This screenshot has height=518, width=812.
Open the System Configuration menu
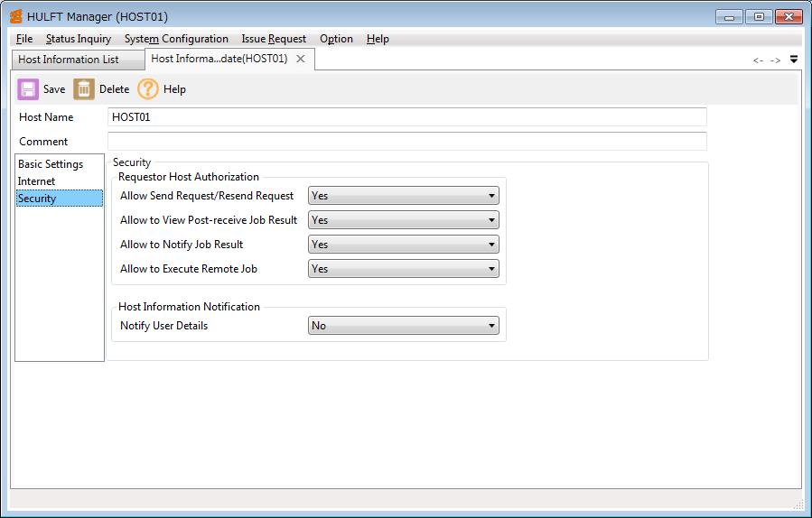(176, 39)
